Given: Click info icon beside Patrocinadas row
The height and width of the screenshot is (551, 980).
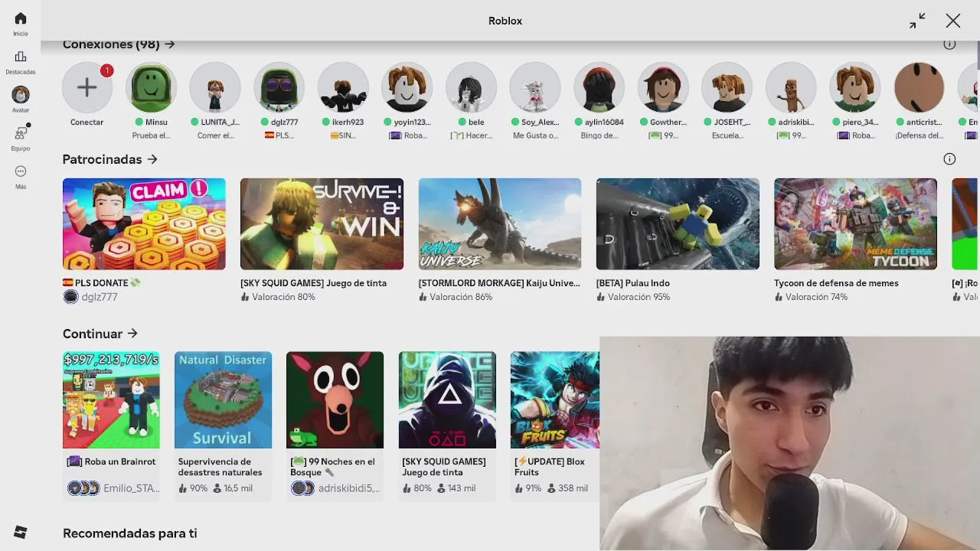Looking at the screenshot, I should click(x=949, y=159).
